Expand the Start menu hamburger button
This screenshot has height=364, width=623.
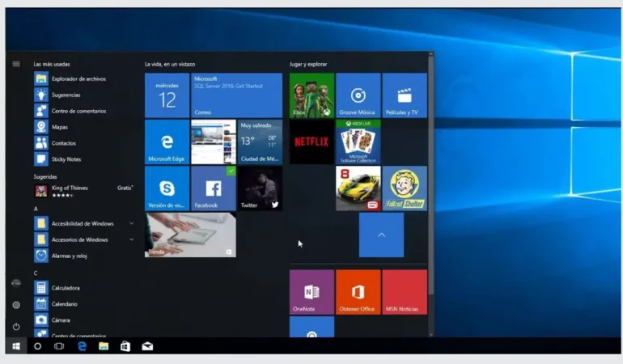16,64
